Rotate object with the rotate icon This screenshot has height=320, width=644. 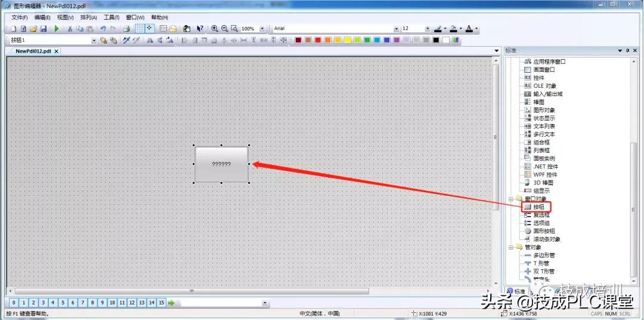pos(169,40)
